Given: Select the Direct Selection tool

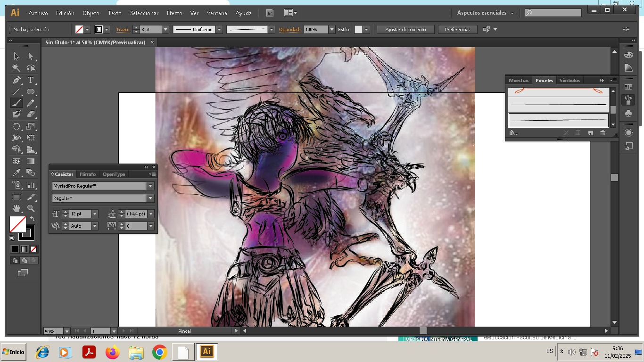Looking at the screenshot, I should tap(31, 57).
